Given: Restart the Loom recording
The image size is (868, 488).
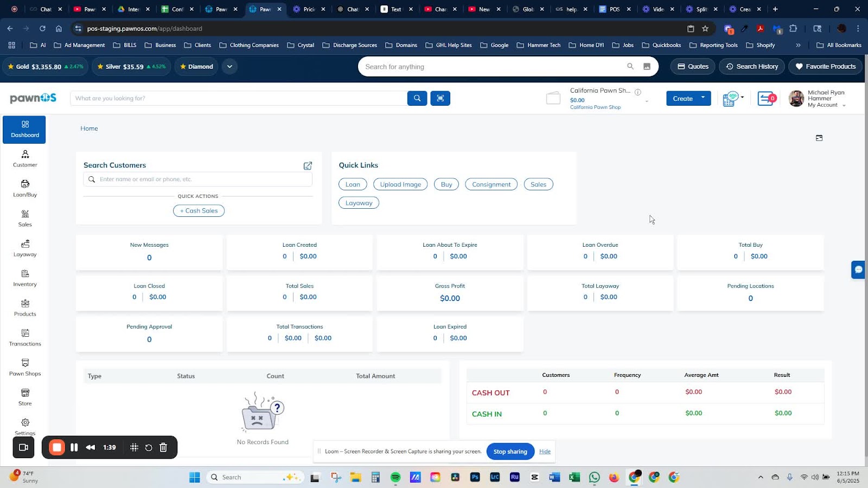Looking at the screenshot, I should 149,447.
